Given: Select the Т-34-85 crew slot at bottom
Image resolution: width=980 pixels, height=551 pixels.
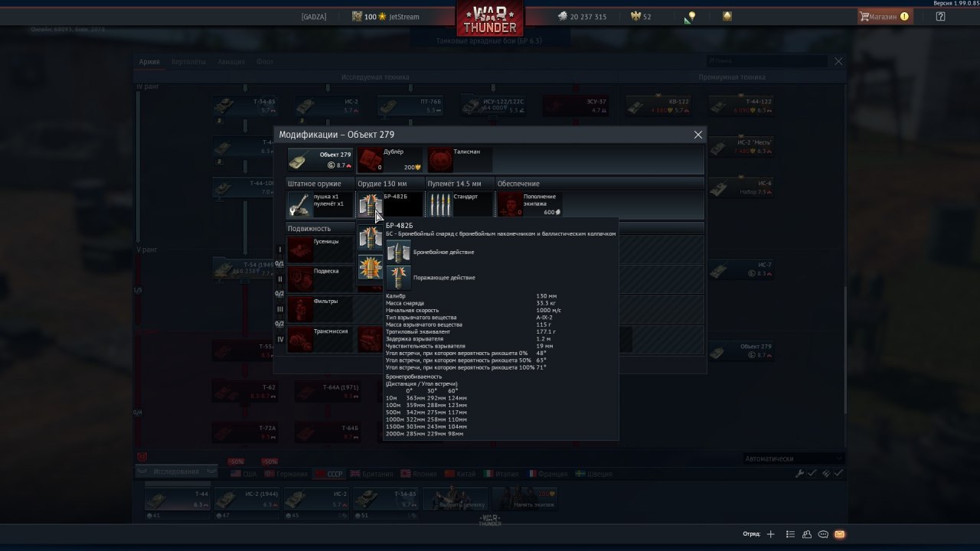Looking at the screenshot, I should click(x=386, y=499).
